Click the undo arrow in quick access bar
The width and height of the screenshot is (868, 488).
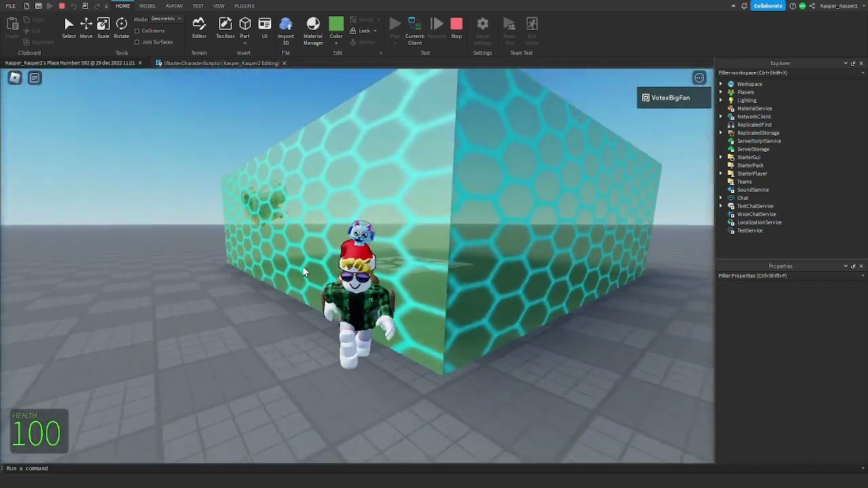pyautogui.click(x=73, y=6)
